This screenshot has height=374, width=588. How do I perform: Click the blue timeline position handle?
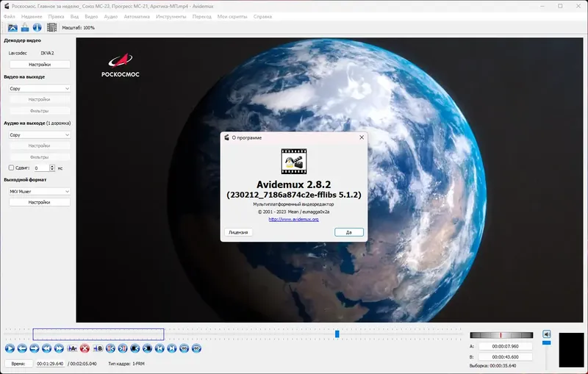pos(337,334)
